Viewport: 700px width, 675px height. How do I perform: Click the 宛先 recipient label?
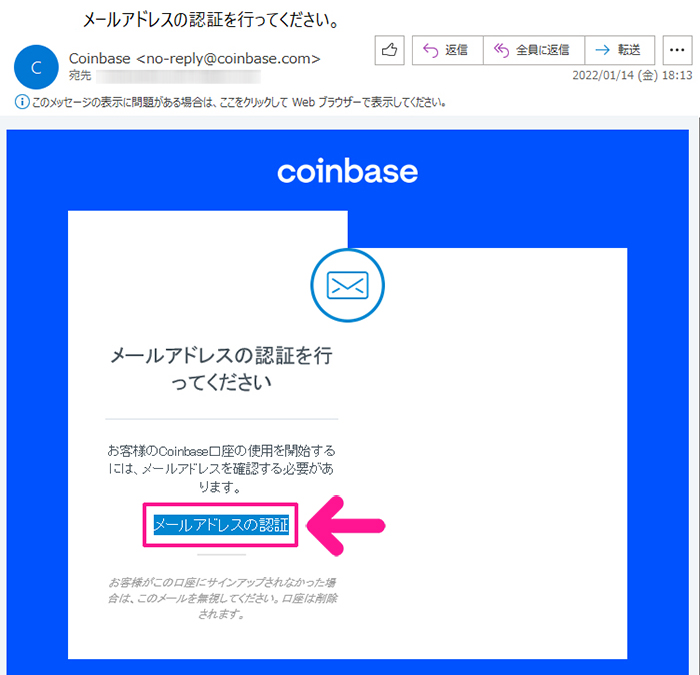click(x=80, y=75)
